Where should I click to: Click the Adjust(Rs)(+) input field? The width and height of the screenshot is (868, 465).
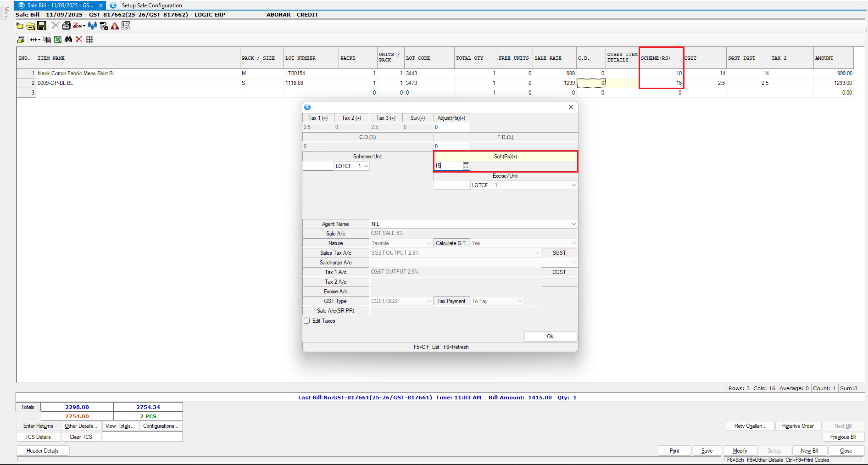pos(451,127)
